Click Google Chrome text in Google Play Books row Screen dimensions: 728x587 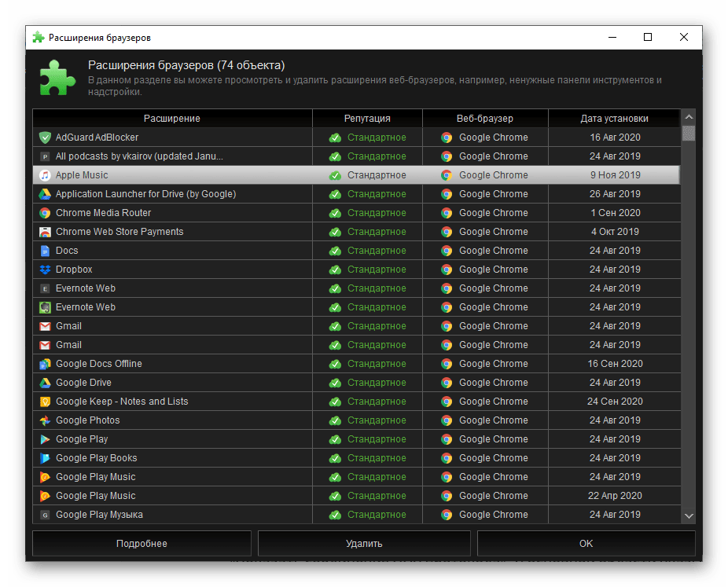point(494,458)
